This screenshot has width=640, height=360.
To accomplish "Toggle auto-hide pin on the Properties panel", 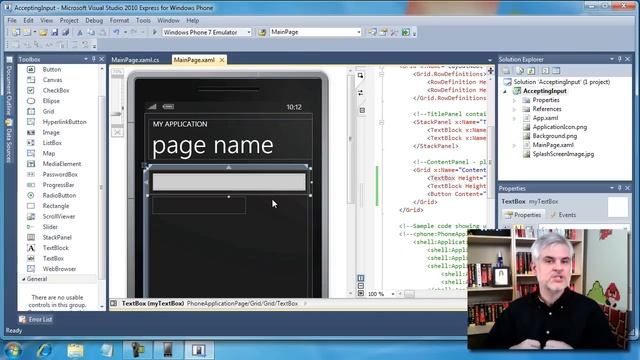I will [619, 188].
